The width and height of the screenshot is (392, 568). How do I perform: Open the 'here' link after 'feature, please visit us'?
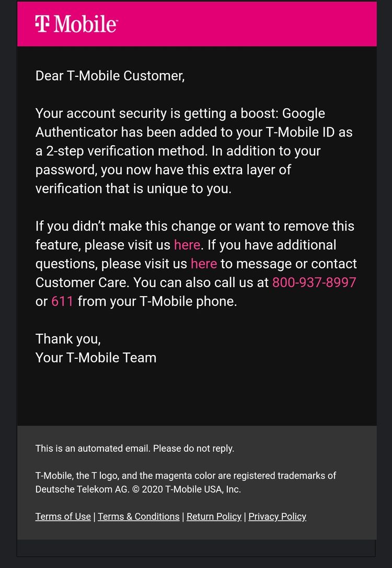[x=187, y=245]
